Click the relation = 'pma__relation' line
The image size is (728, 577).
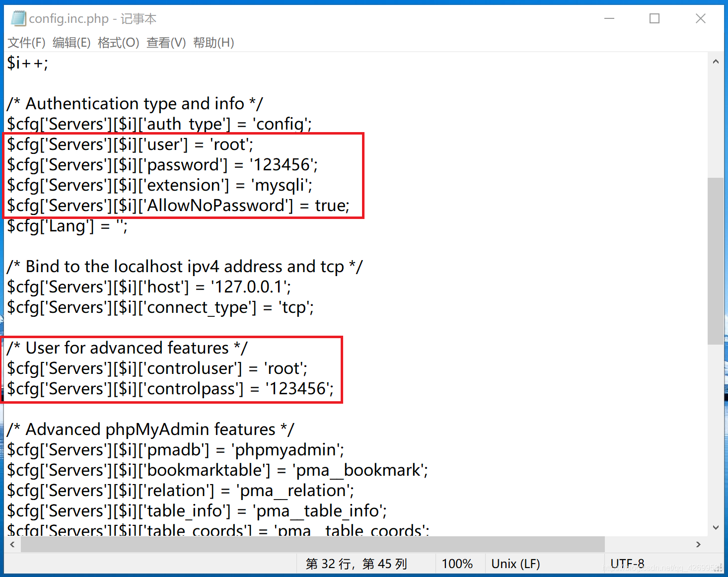pyautogui.click(x=181, y=491)
